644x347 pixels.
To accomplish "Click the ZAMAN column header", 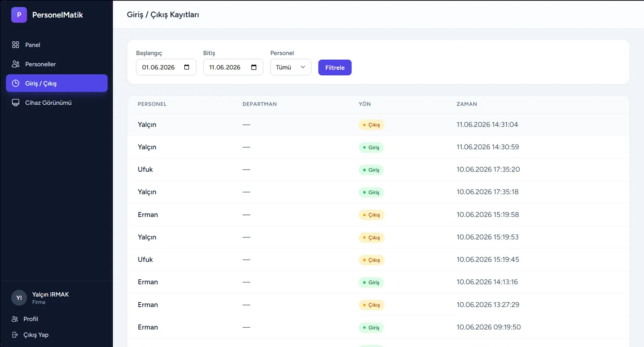I will coord(466,104).
